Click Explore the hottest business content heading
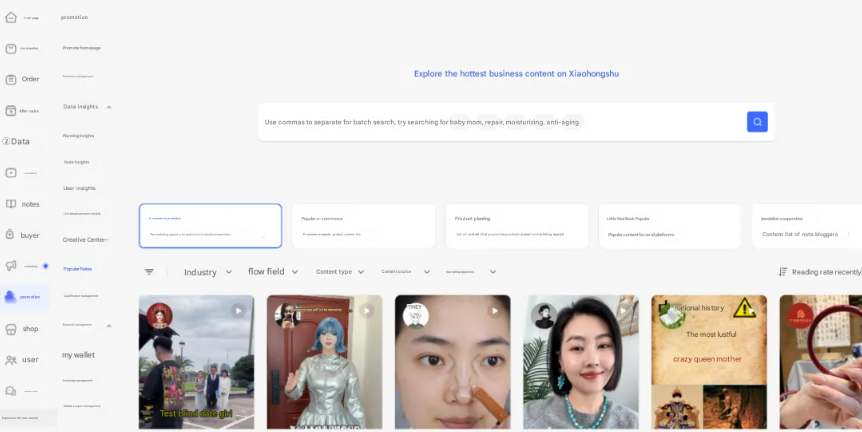Screen dimensions: 862x432 pyautogui.click(x=516, y=74)
